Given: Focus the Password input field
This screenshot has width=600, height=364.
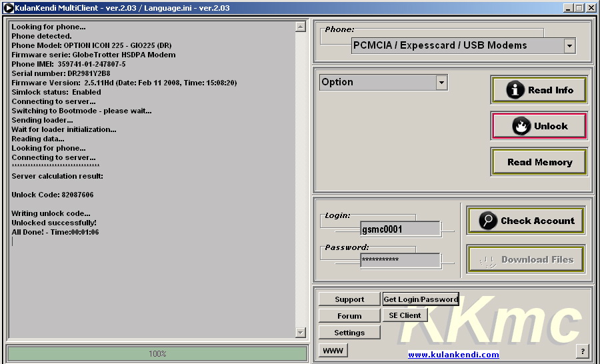Looking at the screenshot, I should point(400,260).
